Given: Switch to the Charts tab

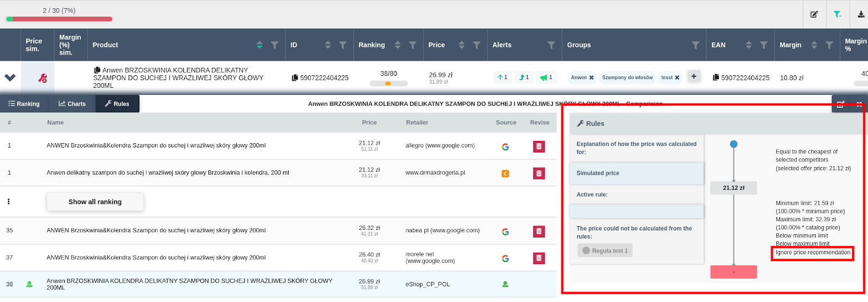Looking at the screenshot, I should [x=72, y=104].
